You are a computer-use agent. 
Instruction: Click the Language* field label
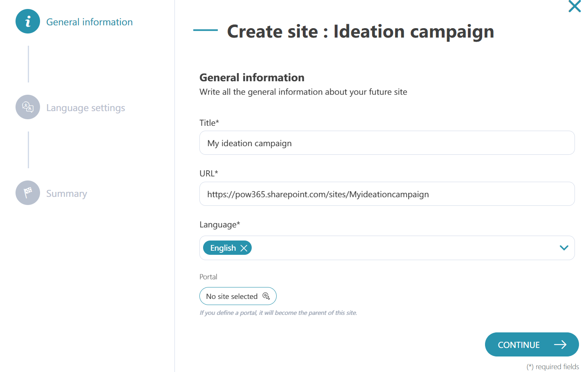pyautogui.click(x=220, y=225)
